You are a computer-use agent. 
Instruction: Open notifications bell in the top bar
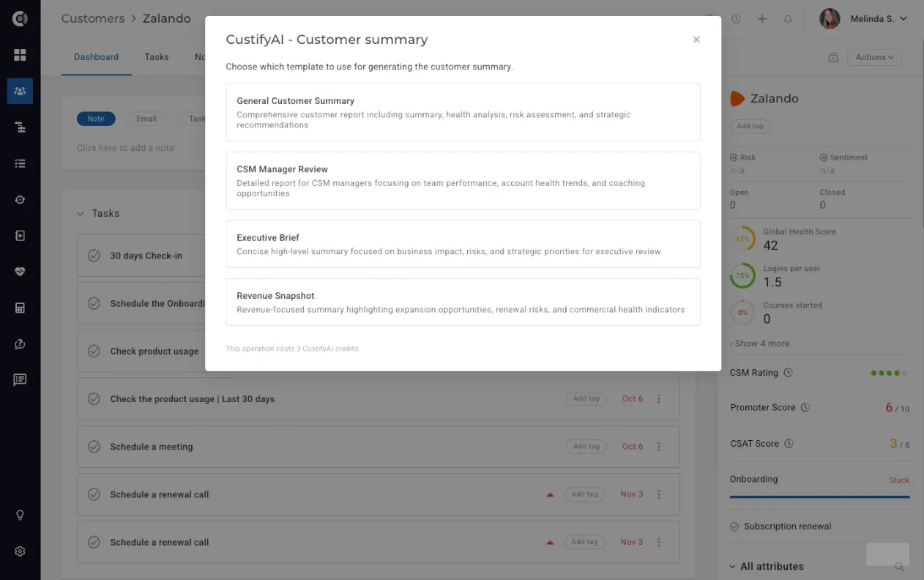[x=788, y=19]
